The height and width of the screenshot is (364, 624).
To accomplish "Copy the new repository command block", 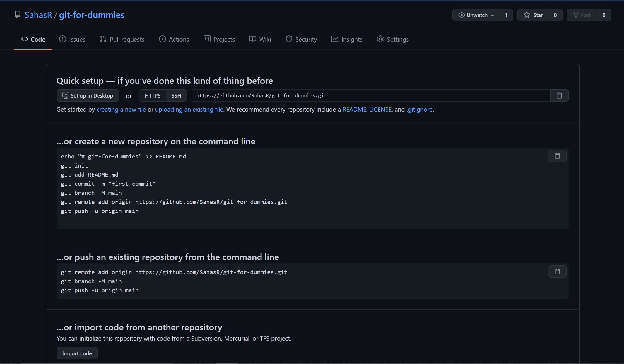I will (x=557, y=156).
